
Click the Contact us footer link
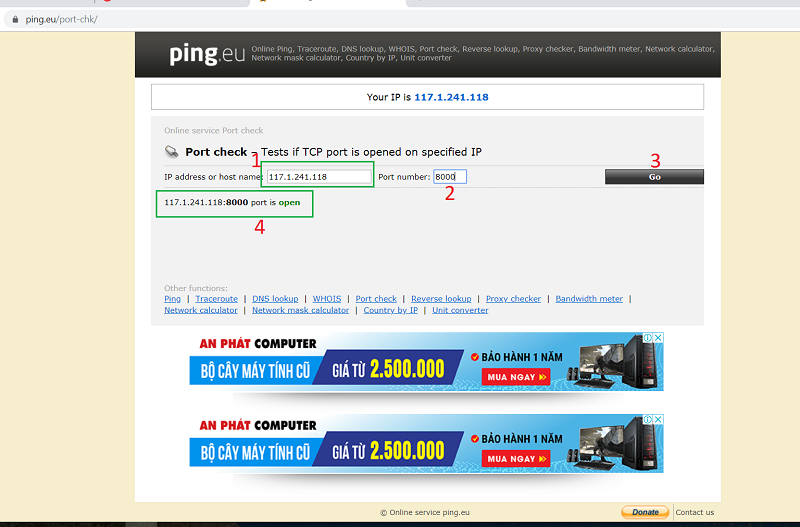(x=694, y=512)
